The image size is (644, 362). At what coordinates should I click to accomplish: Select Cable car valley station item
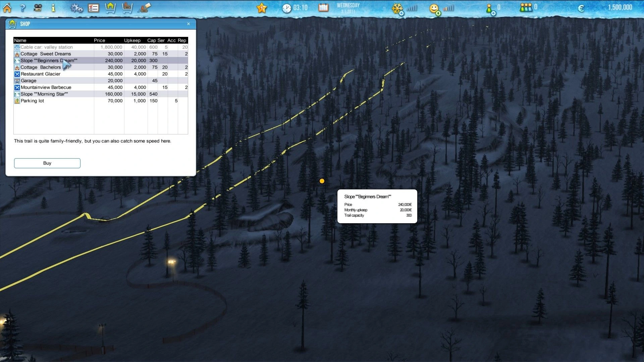46,47
